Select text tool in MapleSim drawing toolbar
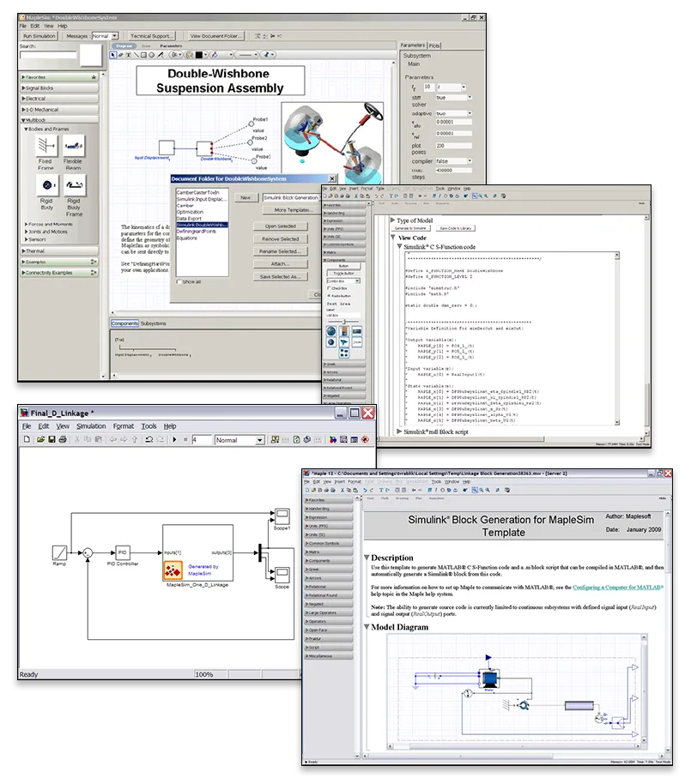This screenshot has height=784, width=691. coord(129,55)
